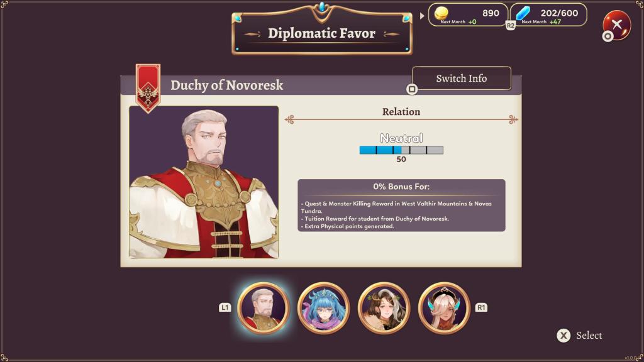Click the square button prompt icon
This screenshot has width=644, height=362.
[411, 89]
